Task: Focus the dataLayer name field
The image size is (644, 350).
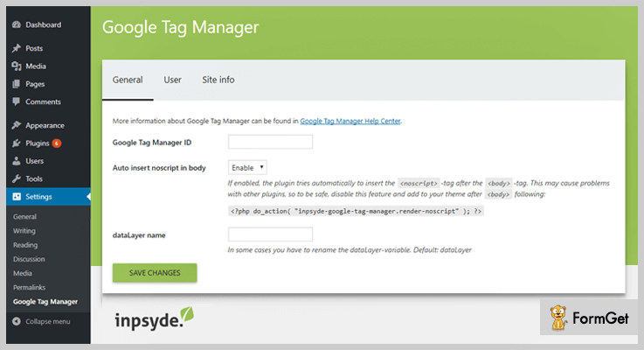Action: [x=270, y=234]
